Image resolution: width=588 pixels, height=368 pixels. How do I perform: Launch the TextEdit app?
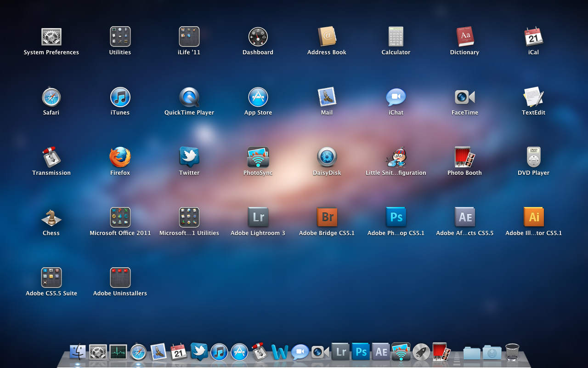point(534,97)
